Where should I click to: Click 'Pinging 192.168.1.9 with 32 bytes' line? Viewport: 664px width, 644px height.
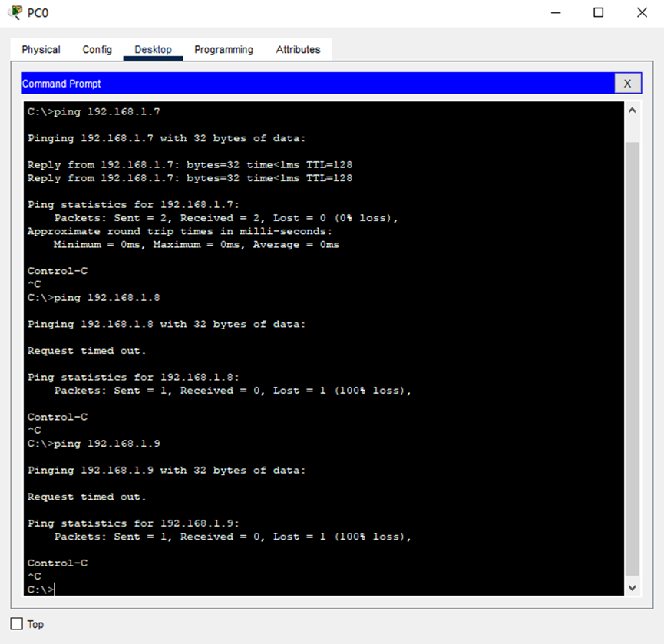167,471
